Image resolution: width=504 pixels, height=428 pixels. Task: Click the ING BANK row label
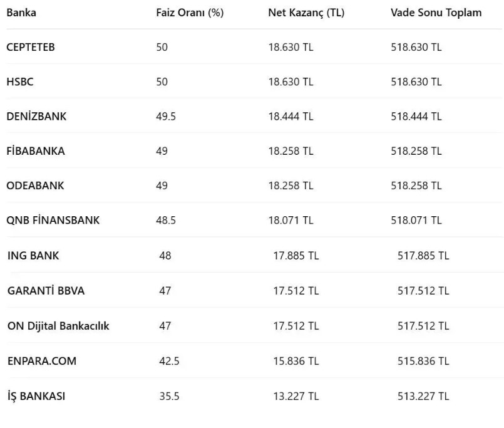[33, 256]
